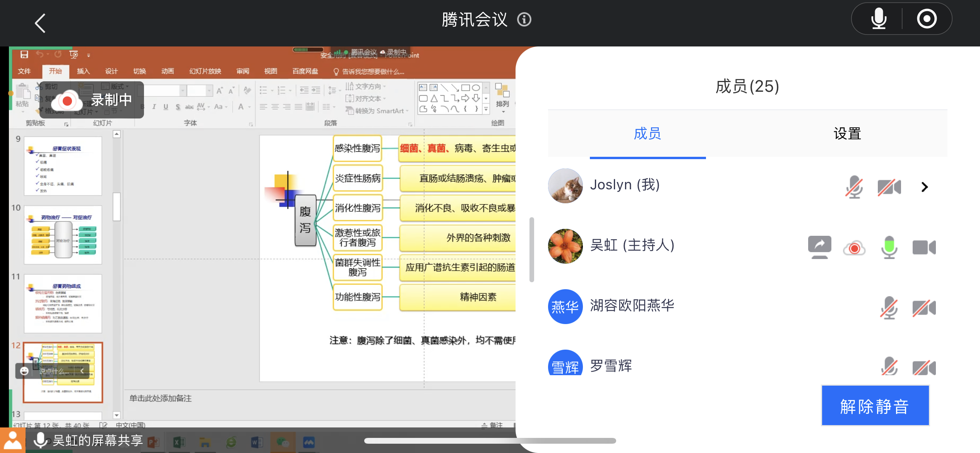This screenshot has width=980, height=453.
Task: Click scroll down arrow under slide thumbnails
Action: coord(117,415)
